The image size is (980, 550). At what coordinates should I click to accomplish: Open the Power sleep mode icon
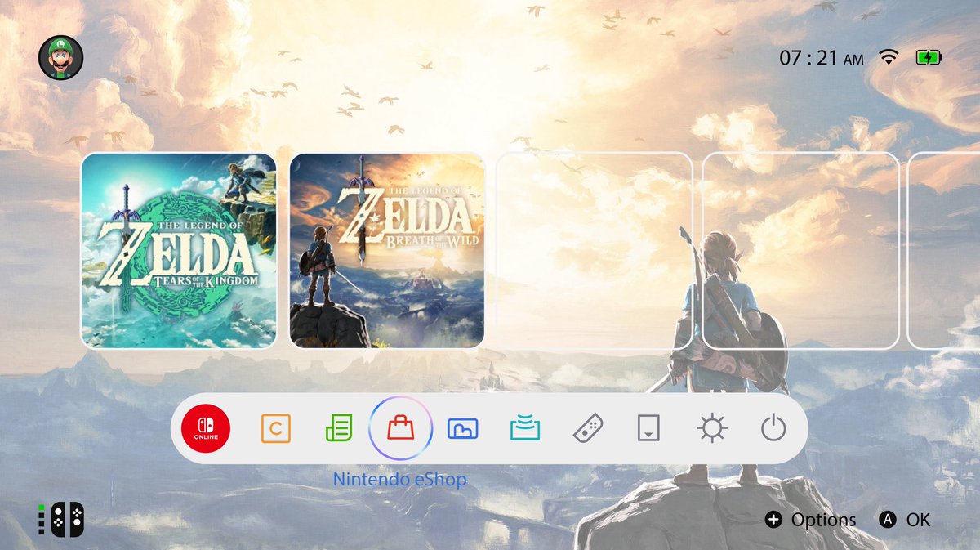[x=773, y=428]
